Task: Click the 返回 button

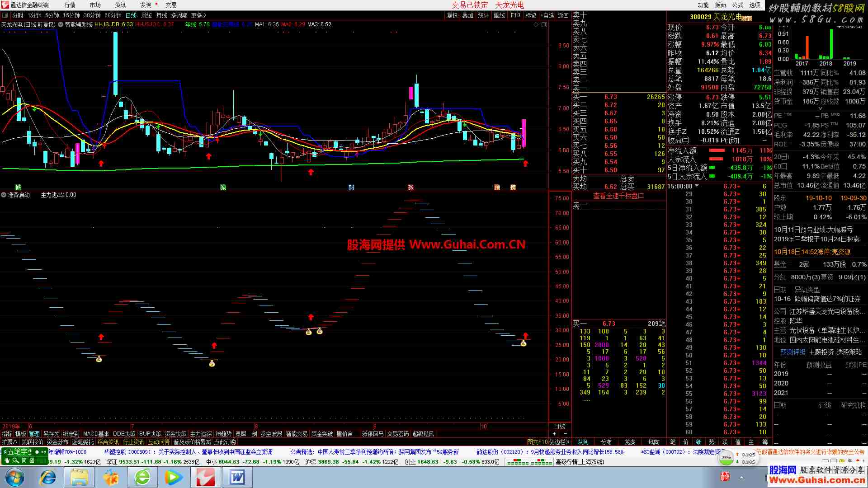Action: click(x=563, y=15)
